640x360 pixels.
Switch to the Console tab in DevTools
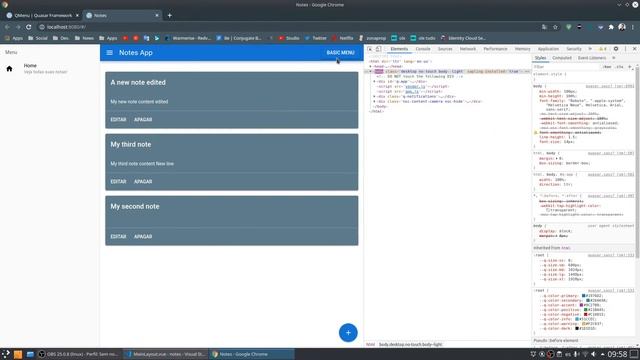click(x=423, y=49)
